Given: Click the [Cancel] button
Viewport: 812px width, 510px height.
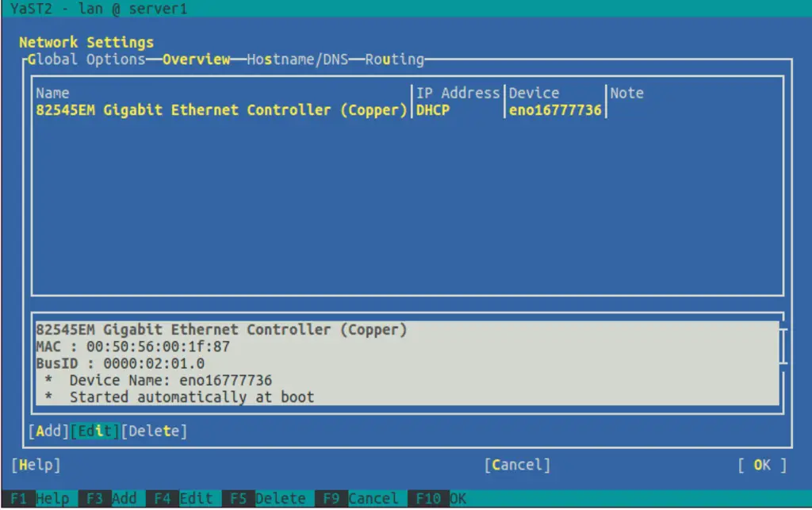Looking at the screenshot, I should pyautogui.click(x=517, y=465).
